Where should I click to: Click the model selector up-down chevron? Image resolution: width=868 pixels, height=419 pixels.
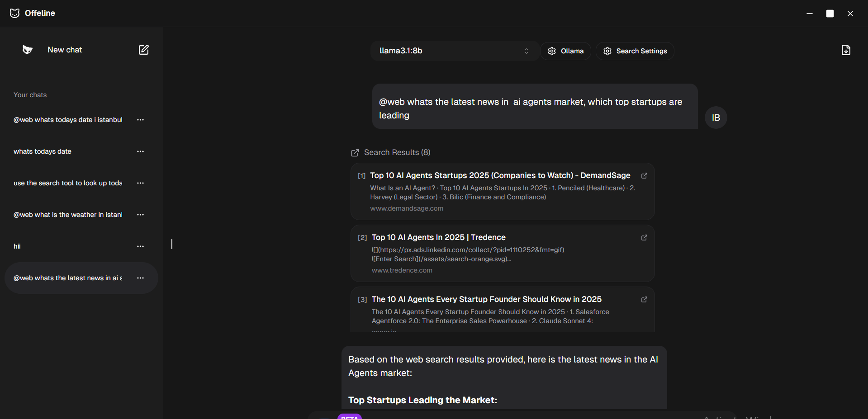click(526, 51)
